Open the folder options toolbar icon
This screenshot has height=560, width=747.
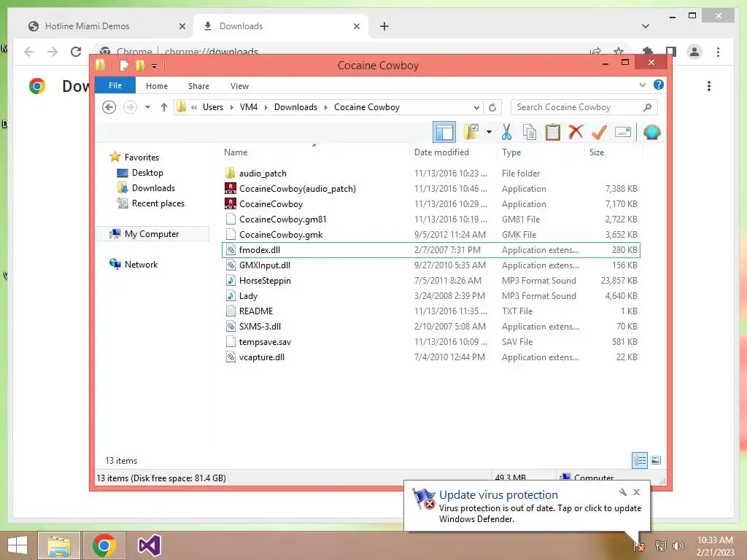coord(471,132)
